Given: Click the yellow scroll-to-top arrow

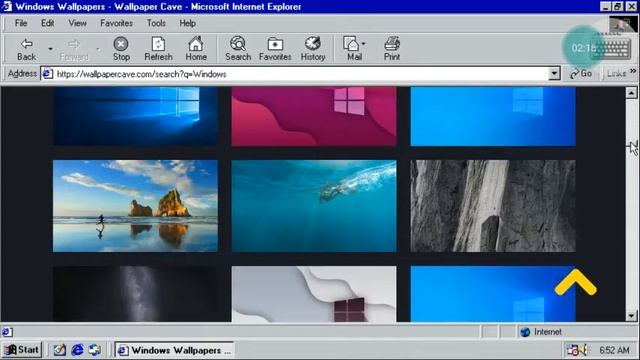Looking at the screenshot, I should tap(576, 282).
